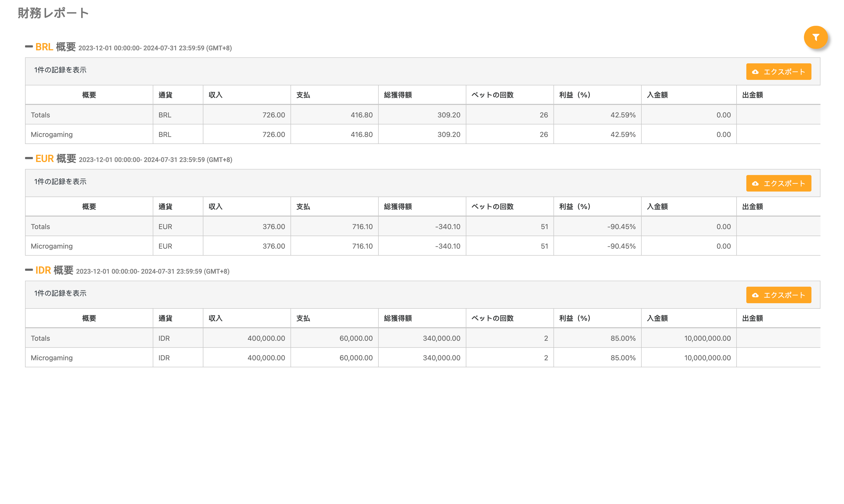Click the cloud icon in the EUR export button
Image resolution: width=844 pixels, height=504 pixels.
[755, 184]
